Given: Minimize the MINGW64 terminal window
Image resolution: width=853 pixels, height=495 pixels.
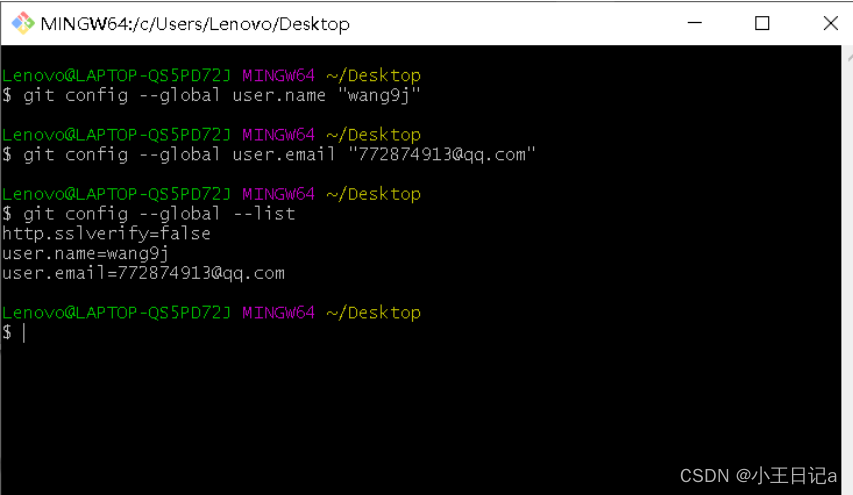Looking at the screenshot, I should click(695, 23).
